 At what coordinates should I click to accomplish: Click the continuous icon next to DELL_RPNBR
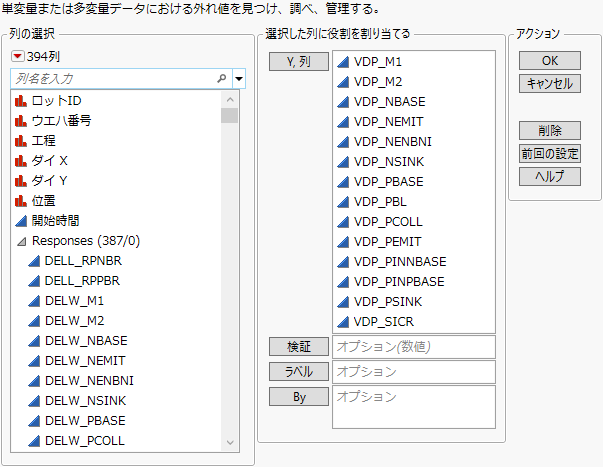point(34,261)
